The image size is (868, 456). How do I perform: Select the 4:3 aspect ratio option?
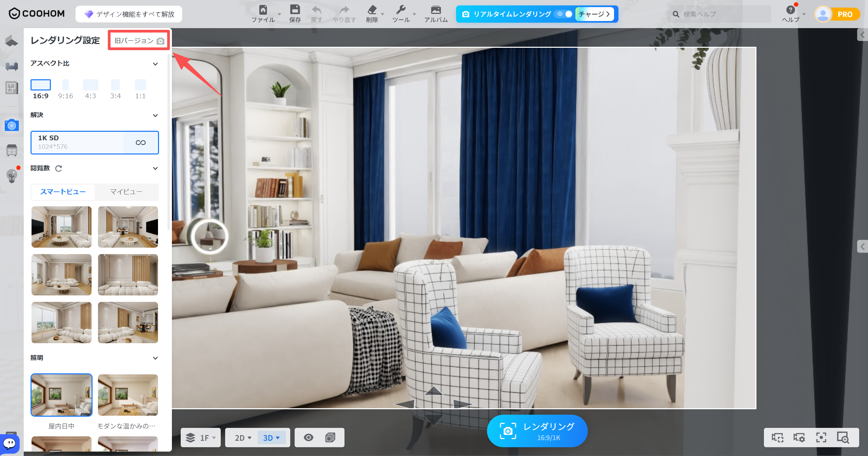(x=91, y=89)
